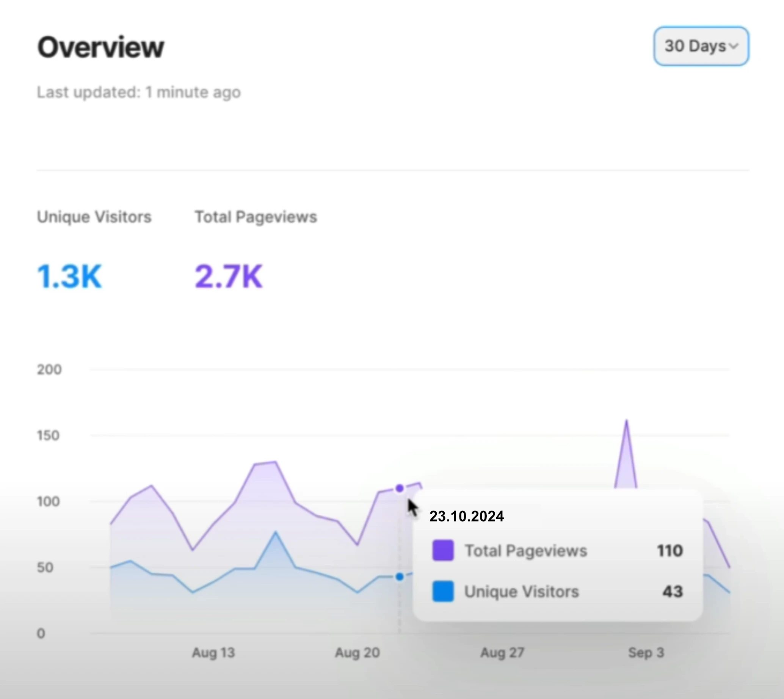Click the 50 y-axis label

[x=45, y=568]
